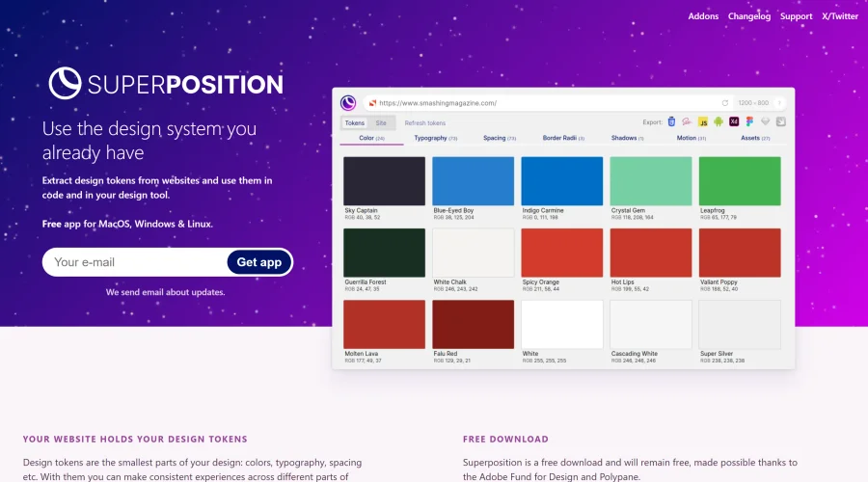Select the White Chalk swatch

(474, 253)
